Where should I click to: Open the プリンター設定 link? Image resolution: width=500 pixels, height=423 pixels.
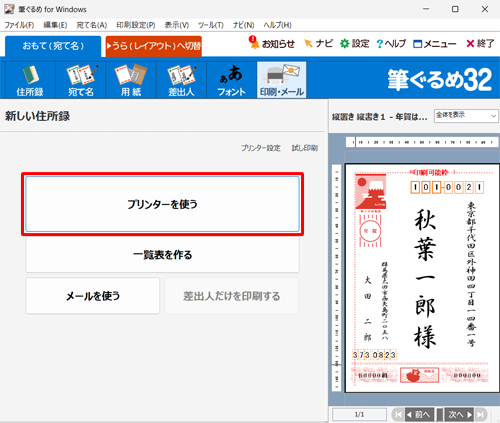[x=261, y=148]
